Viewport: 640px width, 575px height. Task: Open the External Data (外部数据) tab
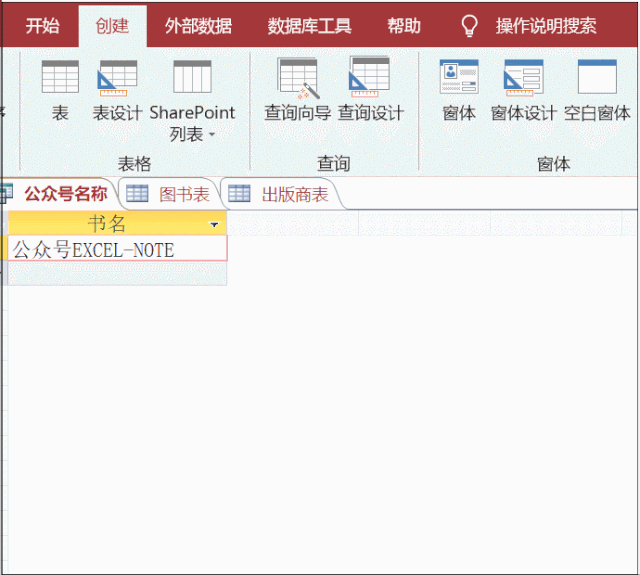(198, 26)
